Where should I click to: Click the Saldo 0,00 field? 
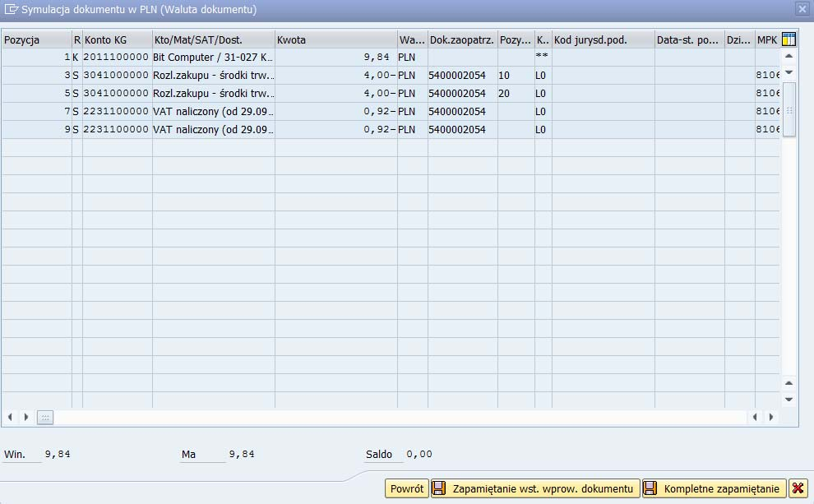[x=419, y=454]
